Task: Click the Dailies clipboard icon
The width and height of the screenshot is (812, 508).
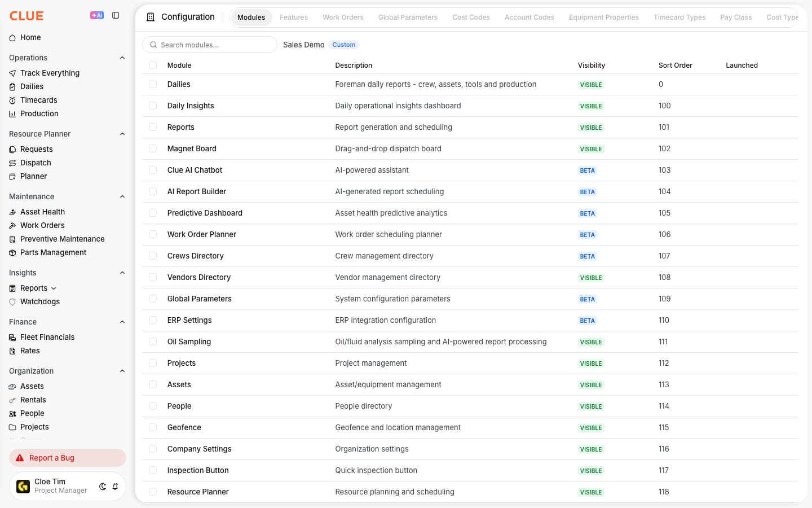Action: 12,87
